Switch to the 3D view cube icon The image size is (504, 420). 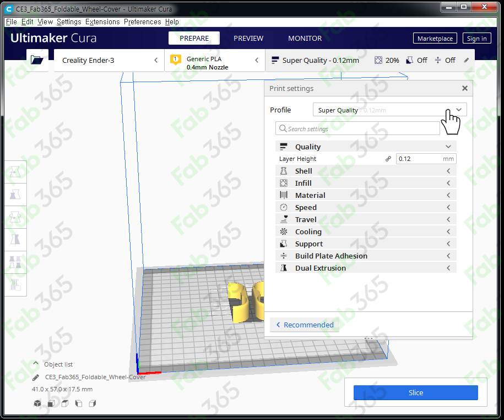pyautogui.click(x=37, y=403)
